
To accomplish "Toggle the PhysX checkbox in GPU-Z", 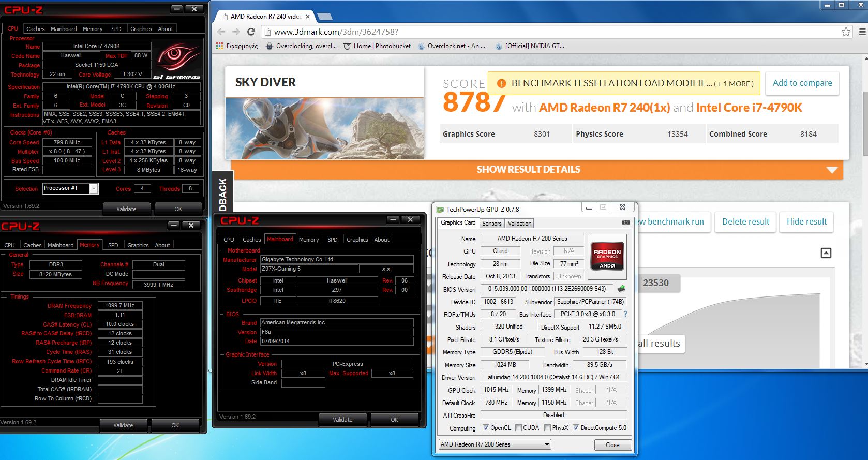I will [547, 428].
